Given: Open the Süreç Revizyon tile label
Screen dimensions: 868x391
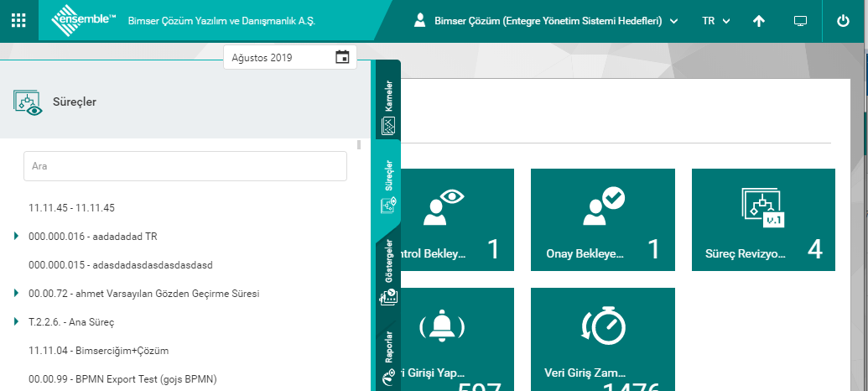Looking at the screenshot, I should pyautogui.click(x=746, y=253).
